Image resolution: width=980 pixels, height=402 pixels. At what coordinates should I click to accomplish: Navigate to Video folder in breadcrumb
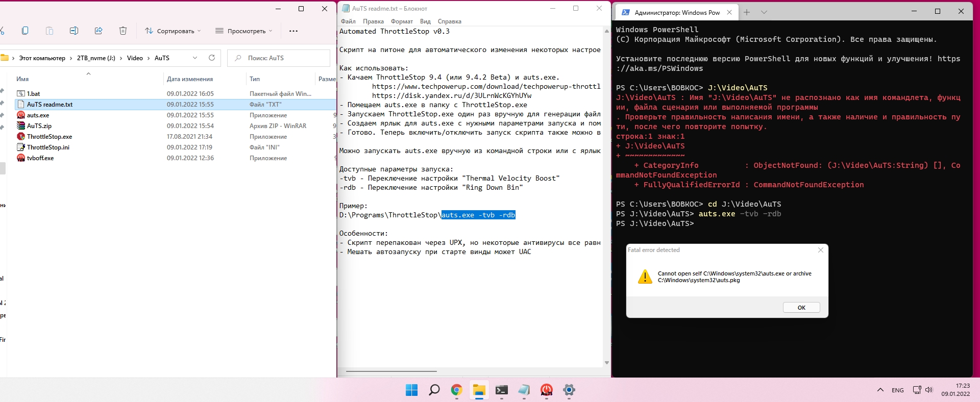(x=135, y=58)
